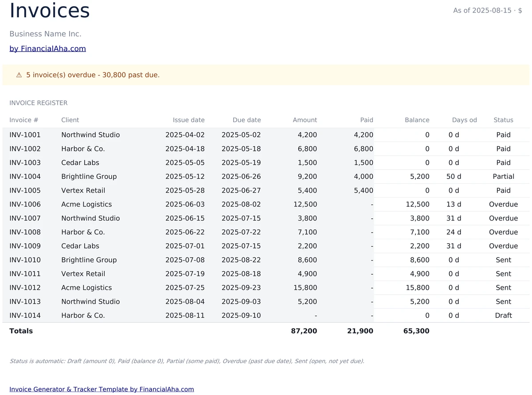Screen dimensions: 532x395
Task: Click Harbor & Co. client in INV-1014 row
Action: tap(83, 316)
